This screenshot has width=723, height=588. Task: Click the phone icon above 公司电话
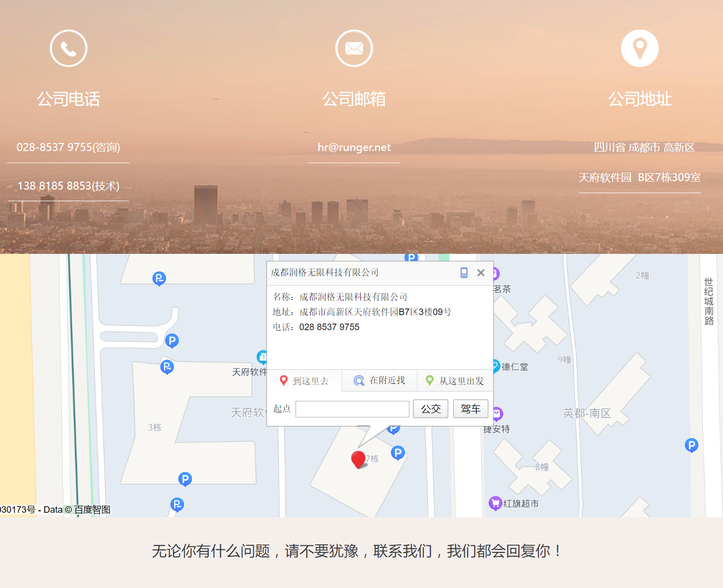(x=69, y=48)
